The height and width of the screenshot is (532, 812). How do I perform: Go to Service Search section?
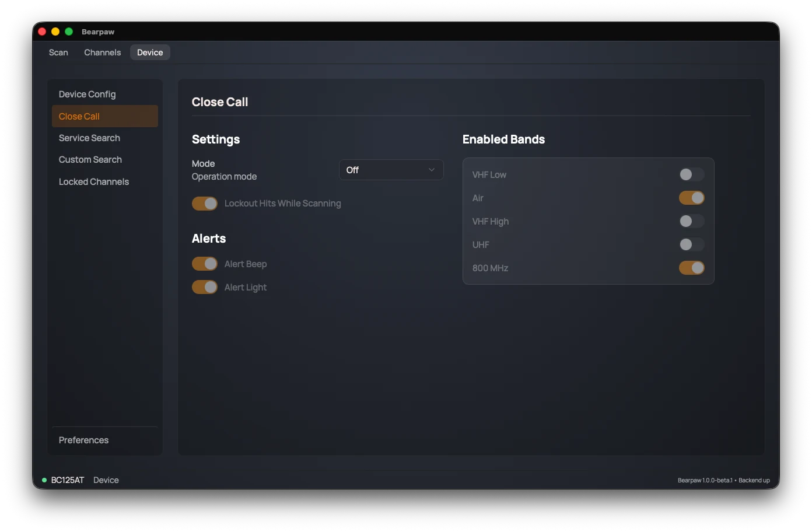[x=105, y=138]
